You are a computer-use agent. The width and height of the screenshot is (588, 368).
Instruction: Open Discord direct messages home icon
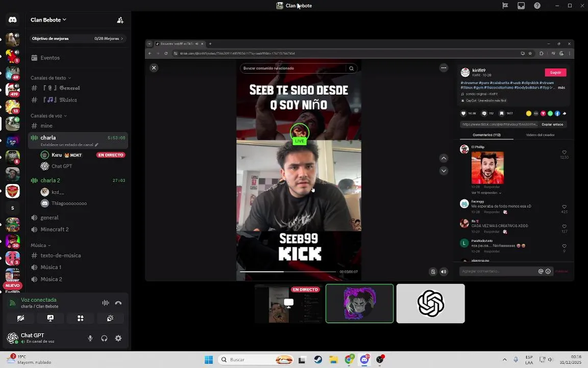click(x=12, y=20)
